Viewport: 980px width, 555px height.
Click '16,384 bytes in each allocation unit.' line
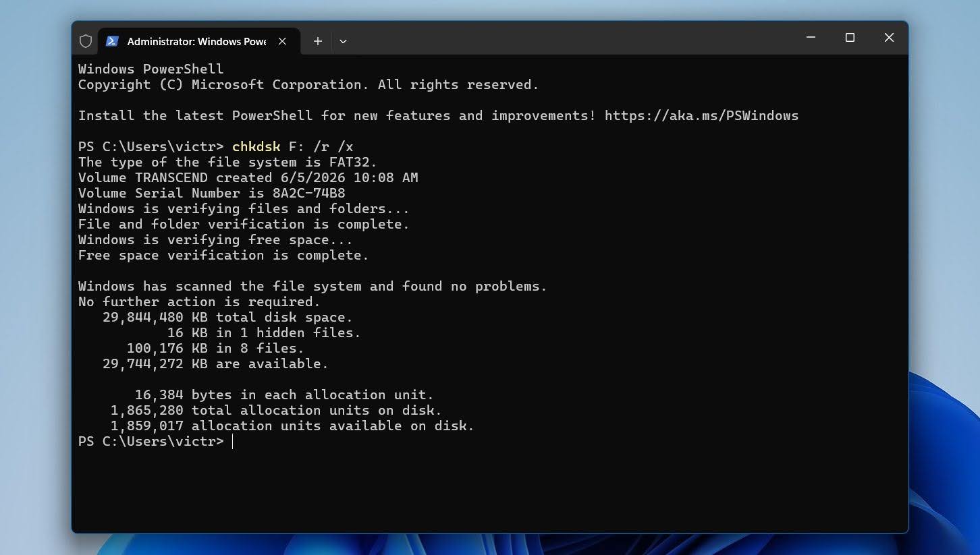[284, 395]
